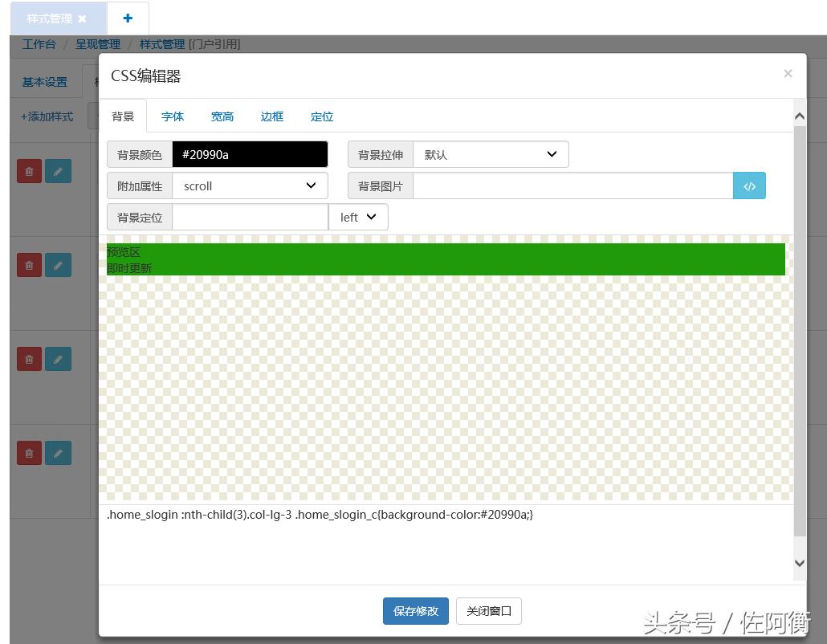The height and width of the screenshot is (644, 827).
Task: Open the 附加属性 dropdown showing scroll
Action: coord(250,185)
